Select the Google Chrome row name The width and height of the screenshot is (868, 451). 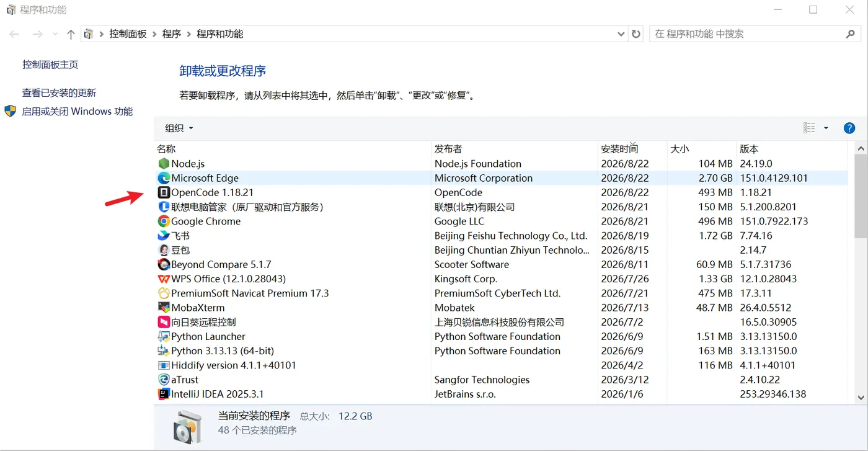[206, 221]
